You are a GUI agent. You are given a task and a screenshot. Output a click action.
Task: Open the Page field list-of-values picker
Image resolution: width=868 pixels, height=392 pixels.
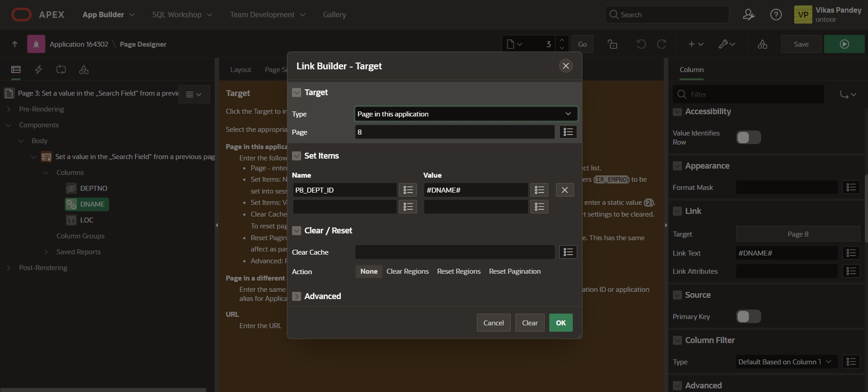568,132
